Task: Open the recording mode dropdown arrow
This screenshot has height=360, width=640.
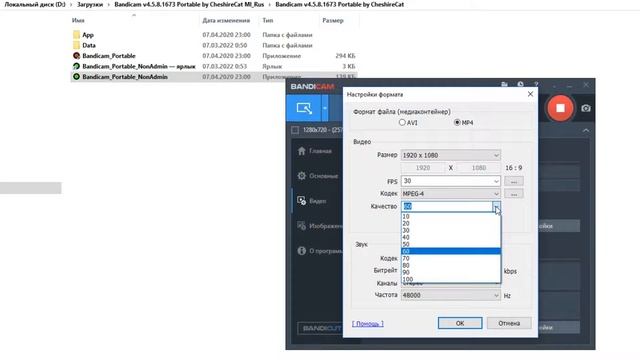Action: click(325, 108)
